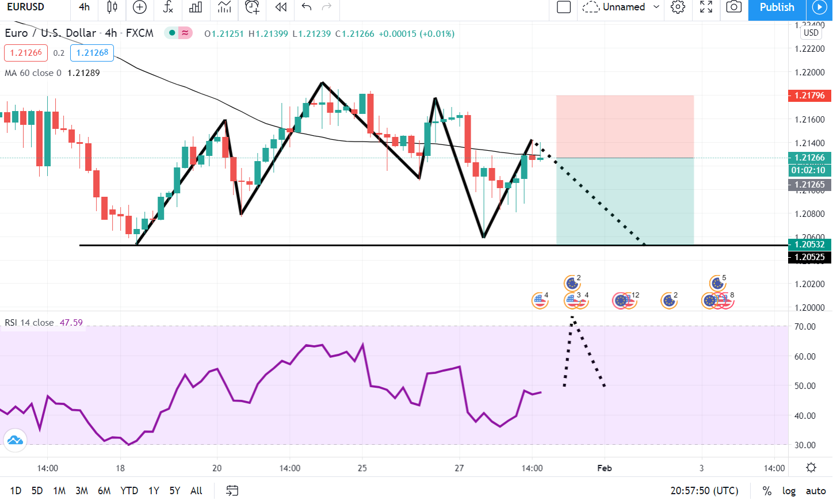Click the compare or add symbol icon
Screen dimensions: 833x504
coord(140,7)
